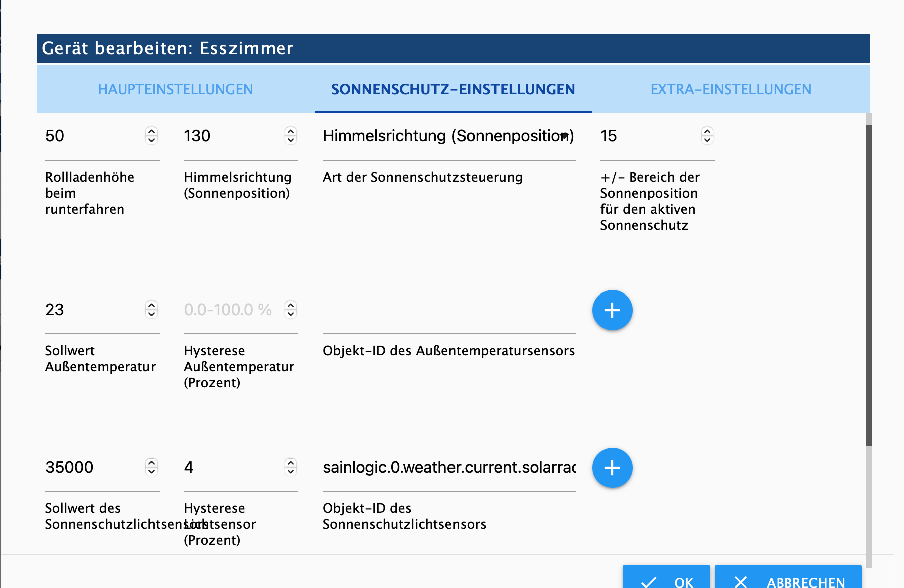Click the plus button for Sonnenschutzlichtsensor object ID
Image resolution: width=904 pixels, height=588 pixels.
[x=612, y=468]
